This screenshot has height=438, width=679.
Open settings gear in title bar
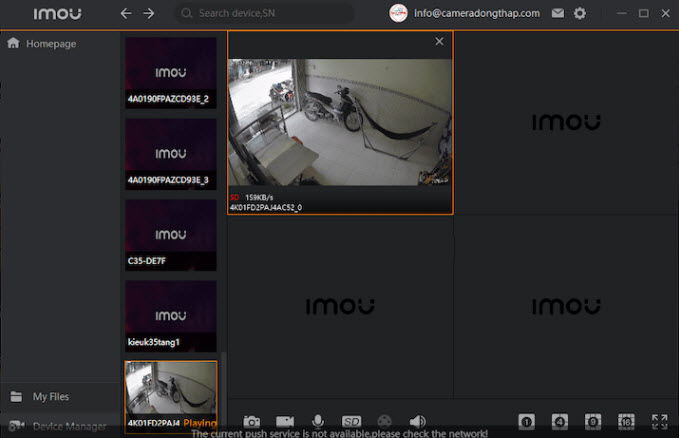(x=580, y=14)
